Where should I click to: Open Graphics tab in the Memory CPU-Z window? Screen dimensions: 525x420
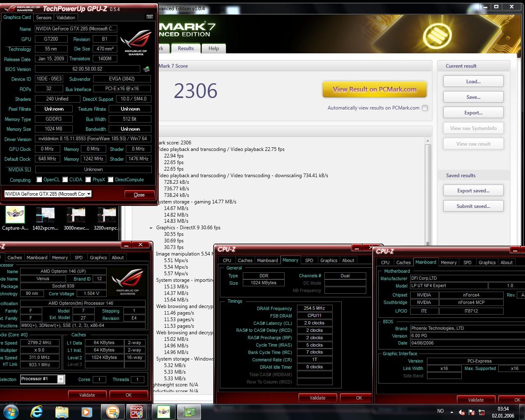click(x=329, y=260)
